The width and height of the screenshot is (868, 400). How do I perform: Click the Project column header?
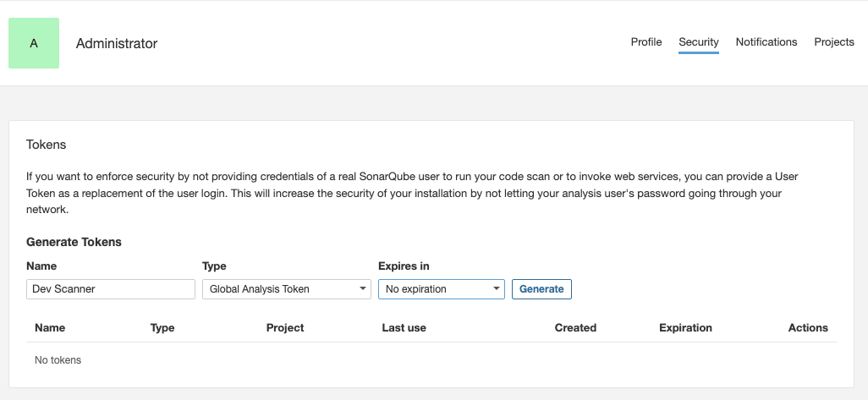[x=284, y=328]
